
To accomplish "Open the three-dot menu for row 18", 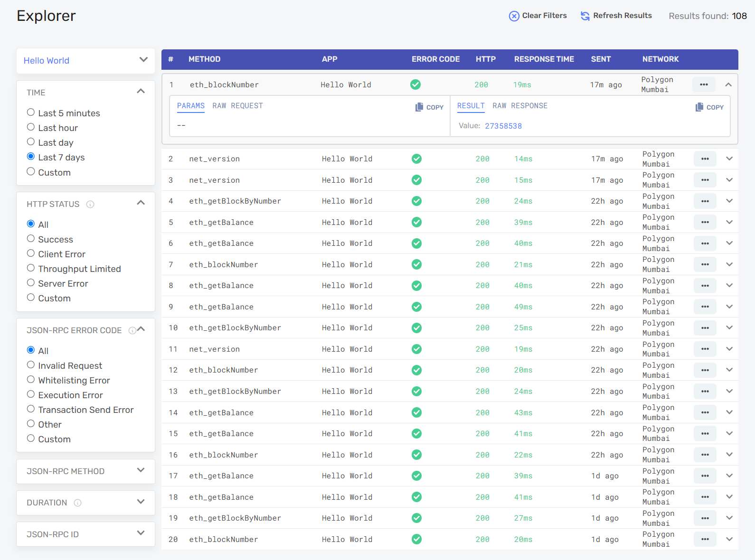I will click(x=705, y=497).
